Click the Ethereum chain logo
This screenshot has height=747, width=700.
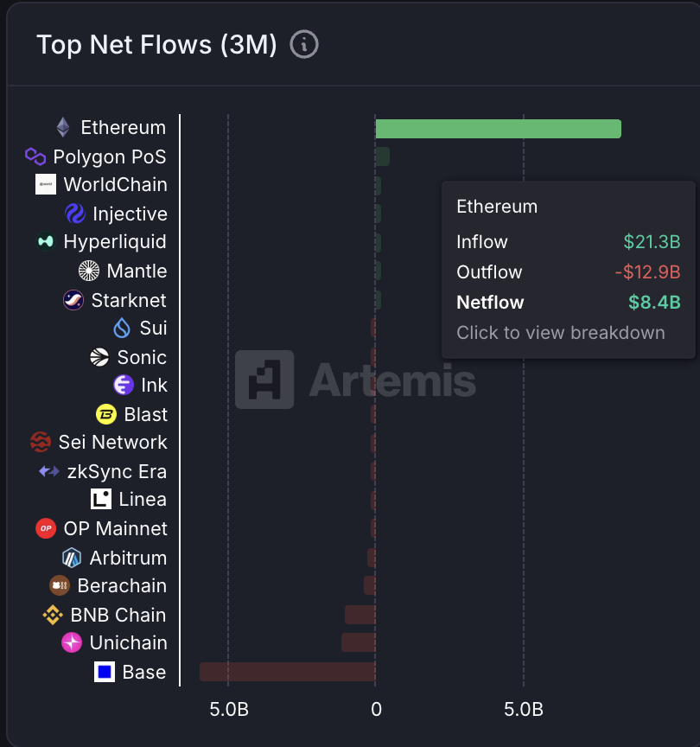tap(63, 128)
